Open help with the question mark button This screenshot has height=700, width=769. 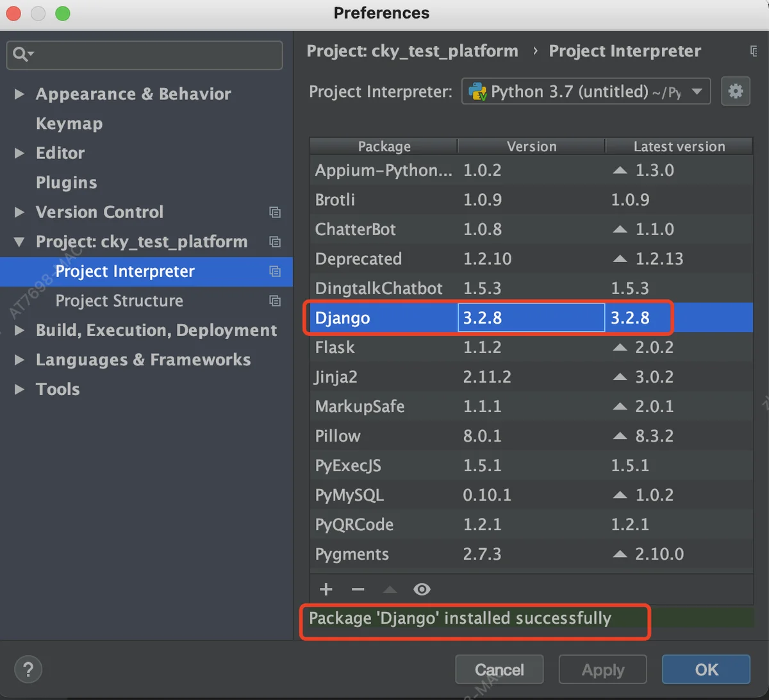pyautogui.click(x=28, y=669)
